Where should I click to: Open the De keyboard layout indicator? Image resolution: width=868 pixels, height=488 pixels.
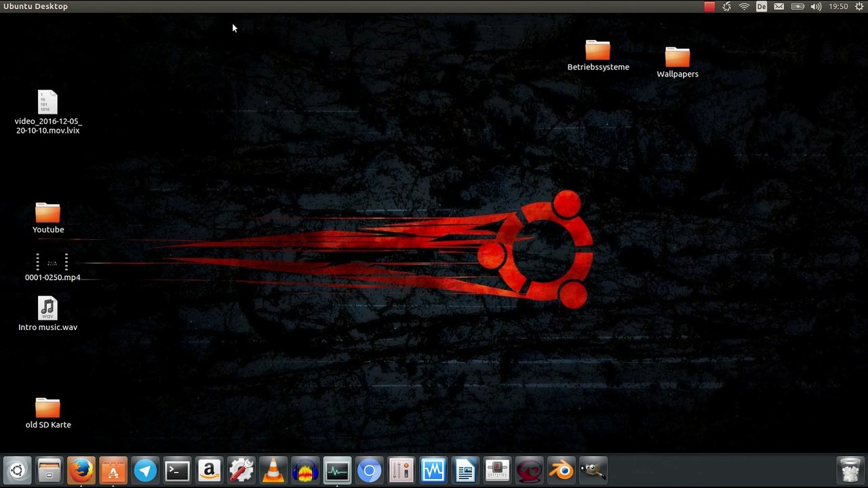tap(762, 6)
